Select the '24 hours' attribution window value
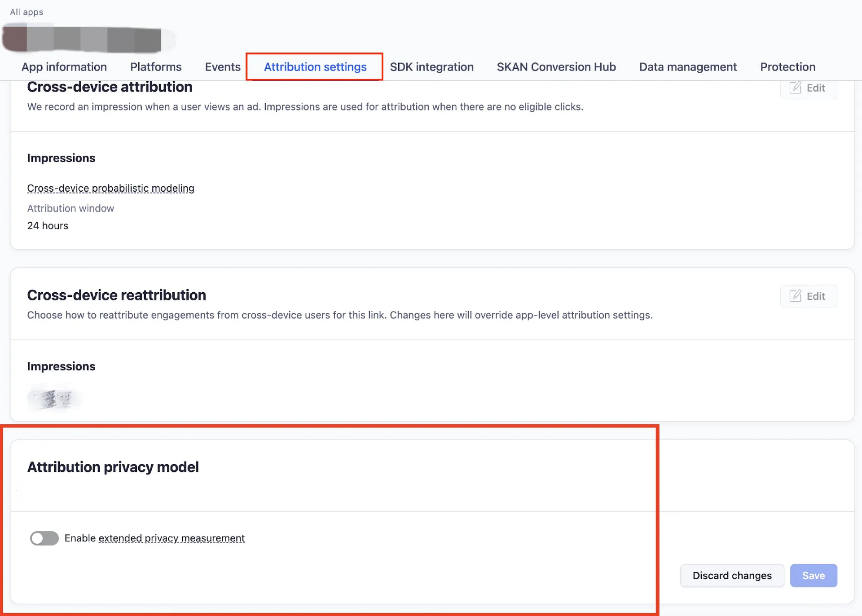Screen dimensions: 862x616 tap(48, 225)
